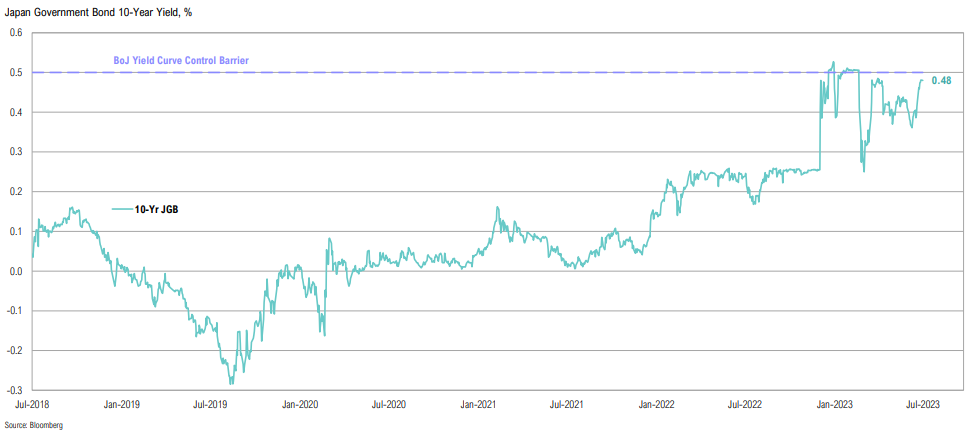
Task: Pick the Jul-2020 date label
Action: click(387, 405)
